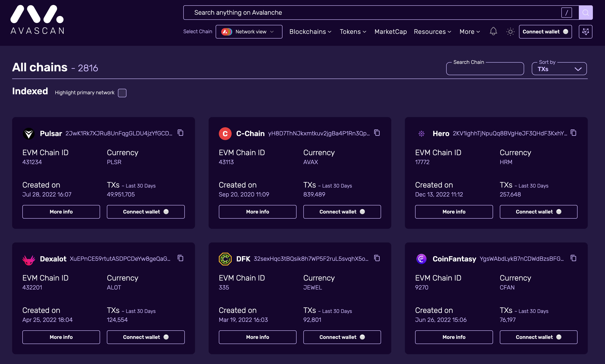
Task: Open More info for Hero
Action: pyautogui.click(x=454, y=212)
